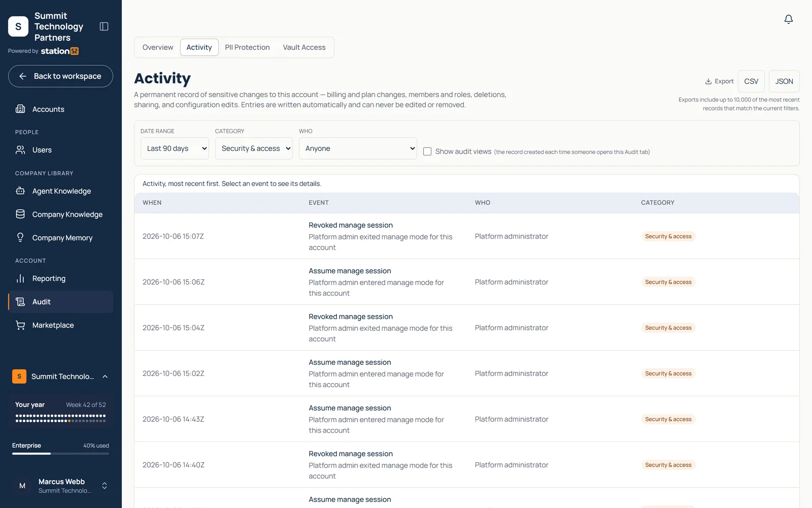Click the orange S workspace avatar

[x=19, y=376]
